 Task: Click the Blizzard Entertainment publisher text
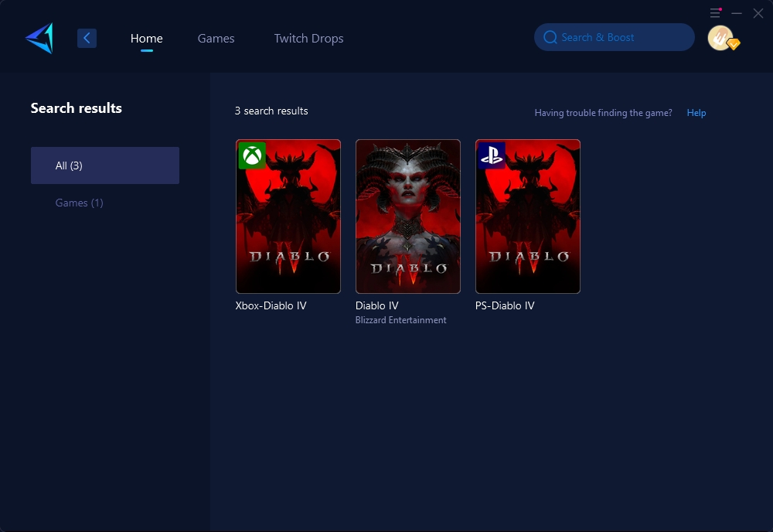click(x=400, y=320)
